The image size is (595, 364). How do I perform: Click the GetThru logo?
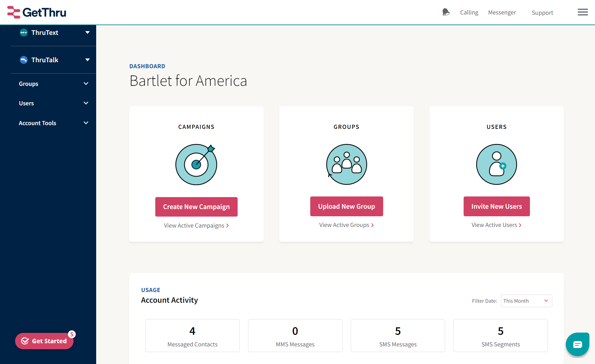pyautogui.click(x=36, y=12)
